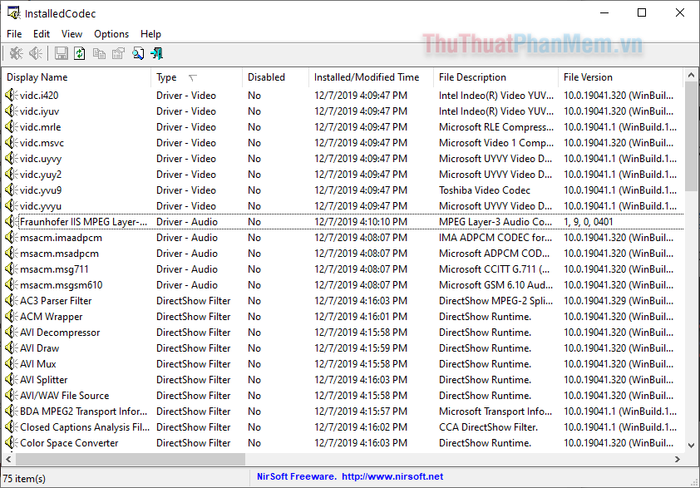Open the File menu
This screenshot has height=488, width=700.
pos(14,34)
